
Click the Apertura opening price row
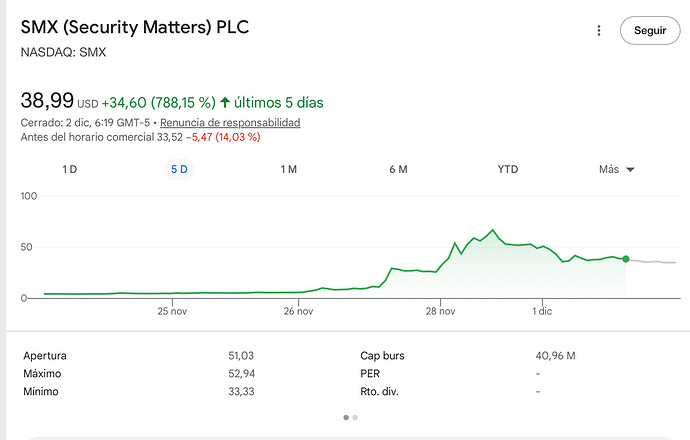pyautogui.click(x=47, y=355)
